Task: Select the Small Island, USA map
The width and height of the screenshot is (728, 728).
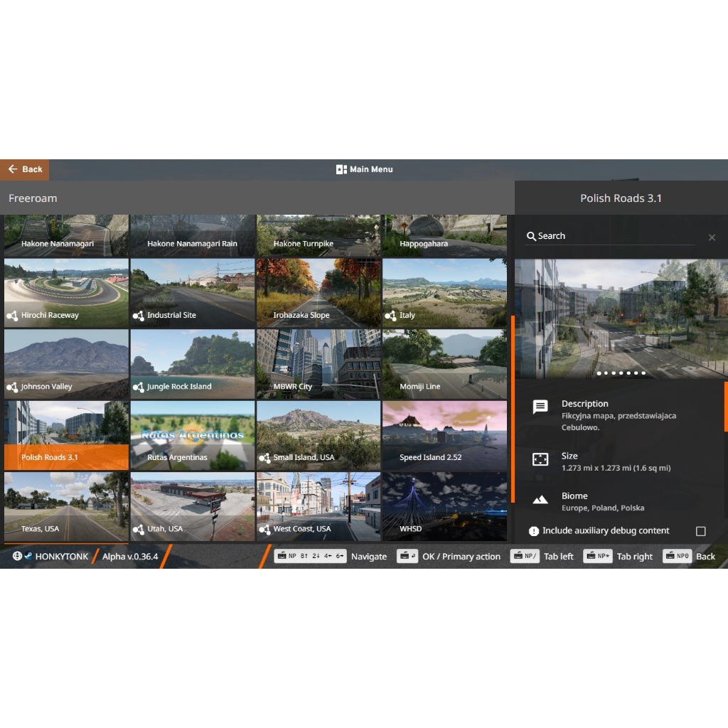Action: point(318,436)
